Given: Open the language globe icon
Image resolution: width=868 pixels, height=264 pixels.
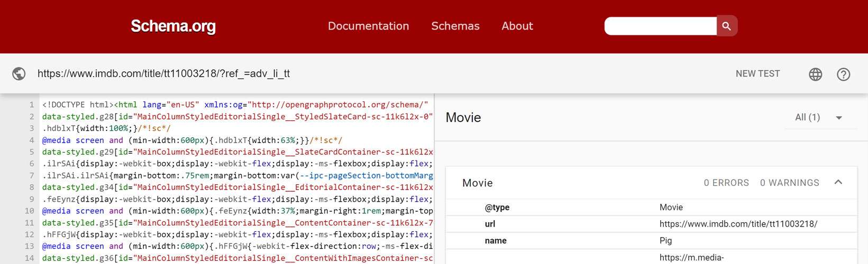Looking at the screenshot, I should pyautogui.click(x=816, y=74).
